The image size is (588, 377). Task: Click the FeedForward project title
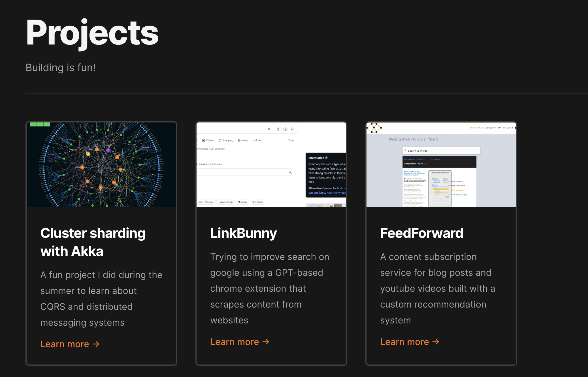click(x=421, y=233)
